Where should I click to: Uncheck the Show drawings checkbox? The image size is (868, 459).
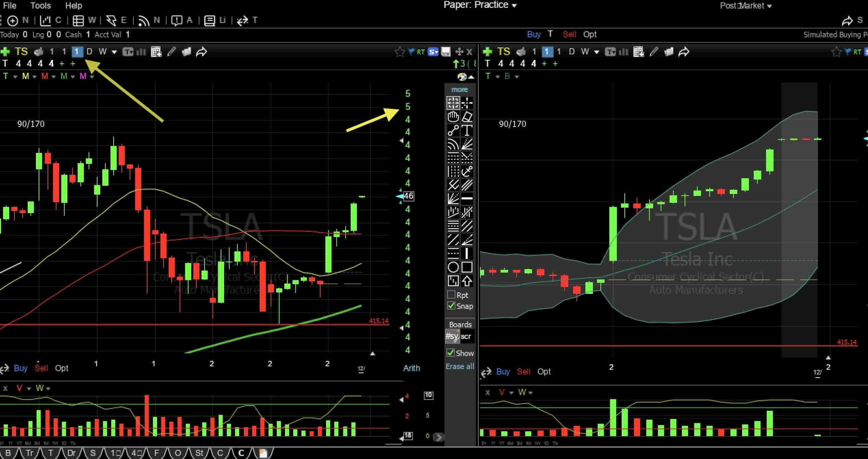click(451, 353)
